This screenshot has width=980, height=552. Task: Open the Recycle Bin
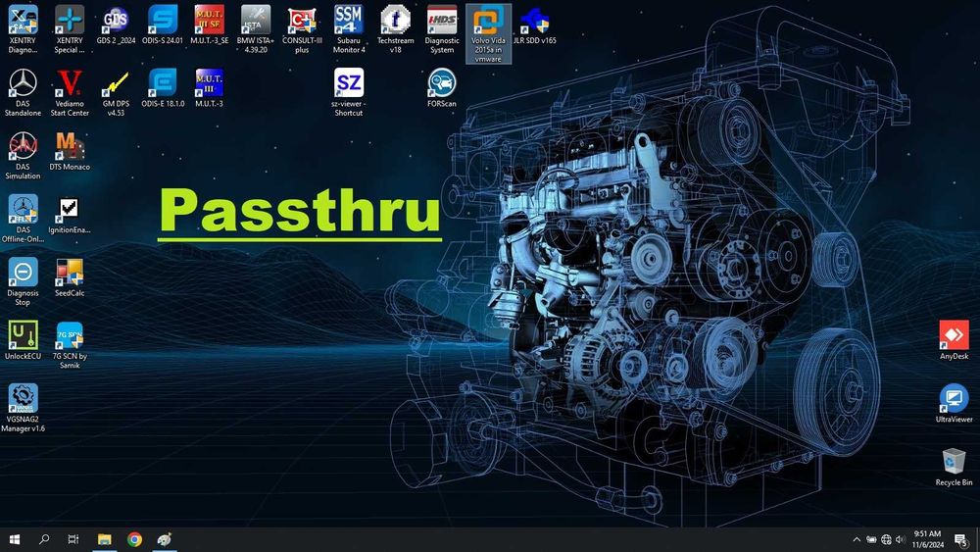point(954,467)
